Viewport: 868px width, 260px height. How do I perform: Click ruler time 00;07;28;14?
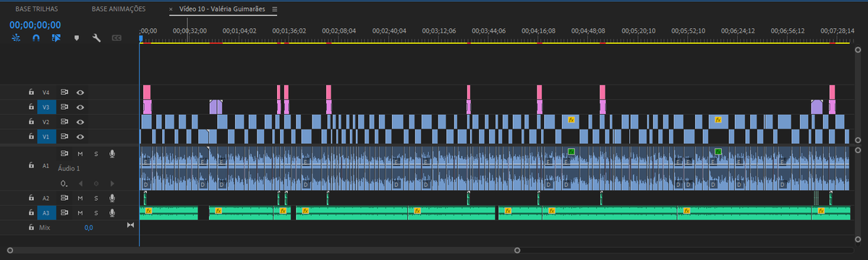tap(838, 31)
